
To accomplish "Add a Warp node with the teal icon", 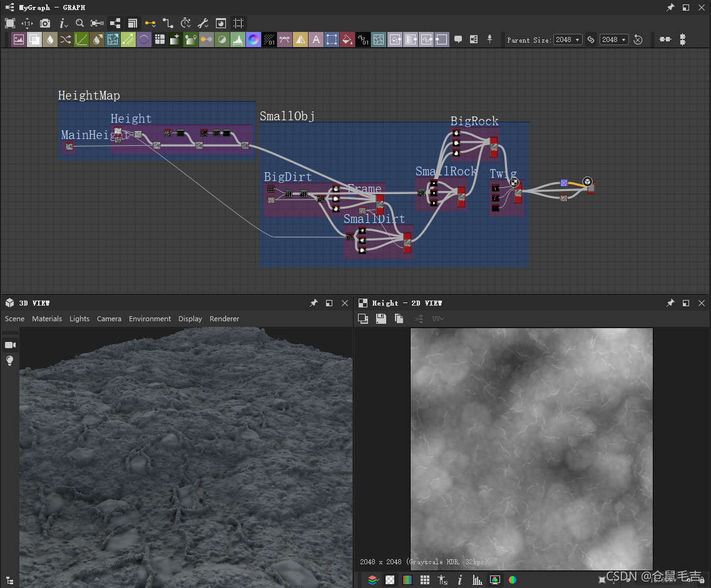I will [379, 39].
